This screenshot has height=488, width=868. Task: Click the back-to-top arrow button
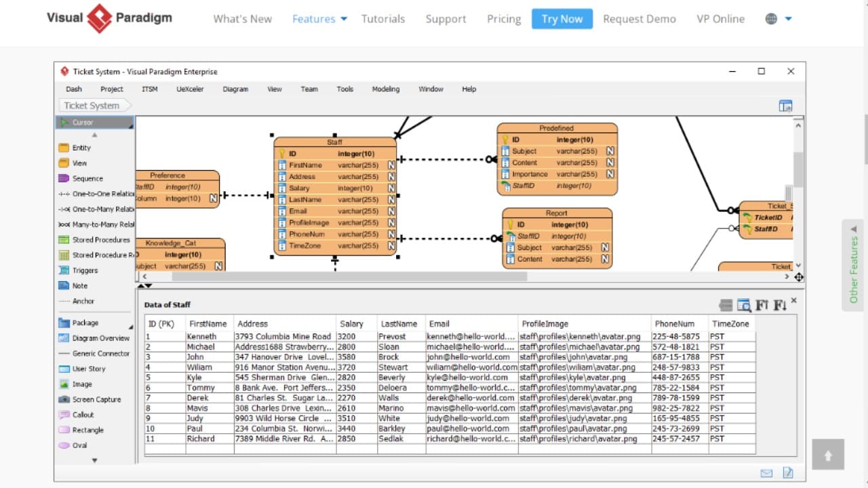828,455
